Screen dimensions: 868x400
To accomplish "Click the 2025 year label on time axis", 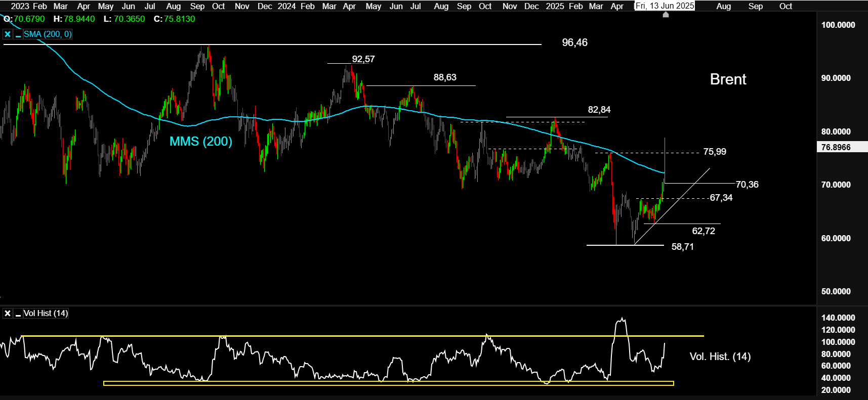I will click(555, 6).
